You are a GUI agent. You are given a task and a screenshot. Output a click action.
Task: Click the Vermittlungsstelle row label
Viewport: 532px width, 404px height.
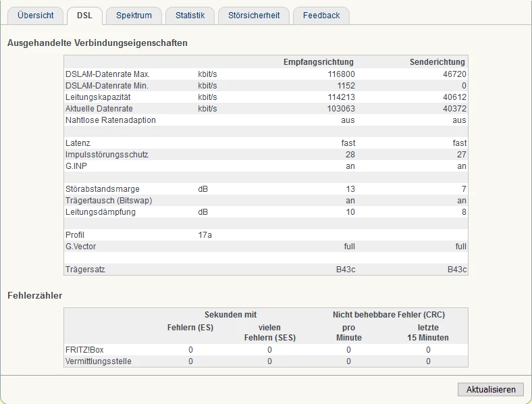click(99, 361)
